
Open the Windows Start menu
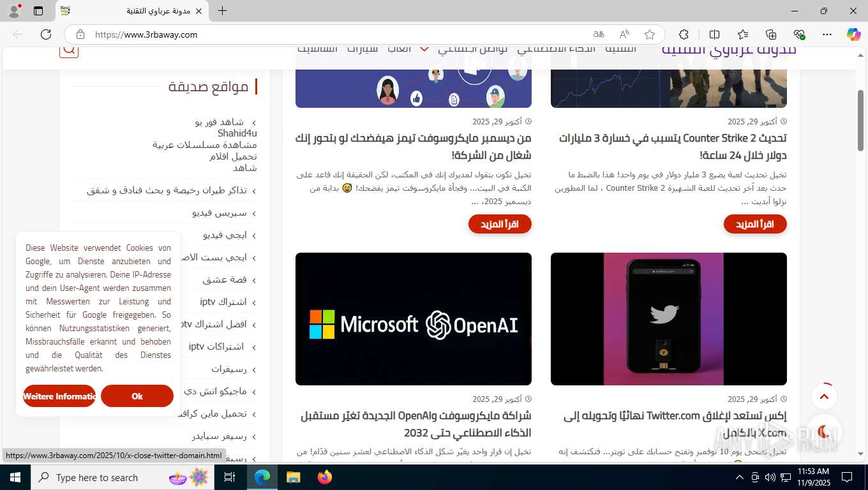point(15,477)
